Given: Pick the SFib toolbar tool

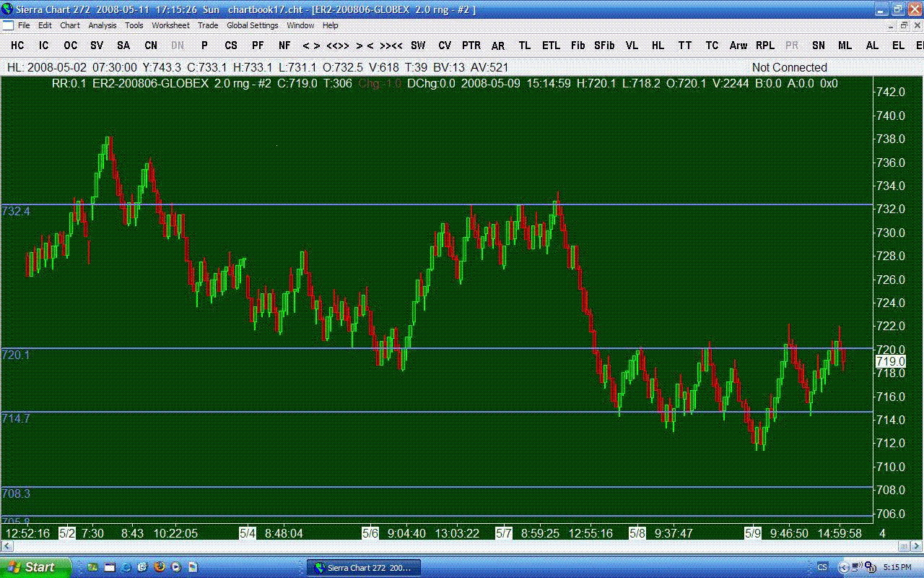Looking at the screenshot, I should tap(604, 46).
